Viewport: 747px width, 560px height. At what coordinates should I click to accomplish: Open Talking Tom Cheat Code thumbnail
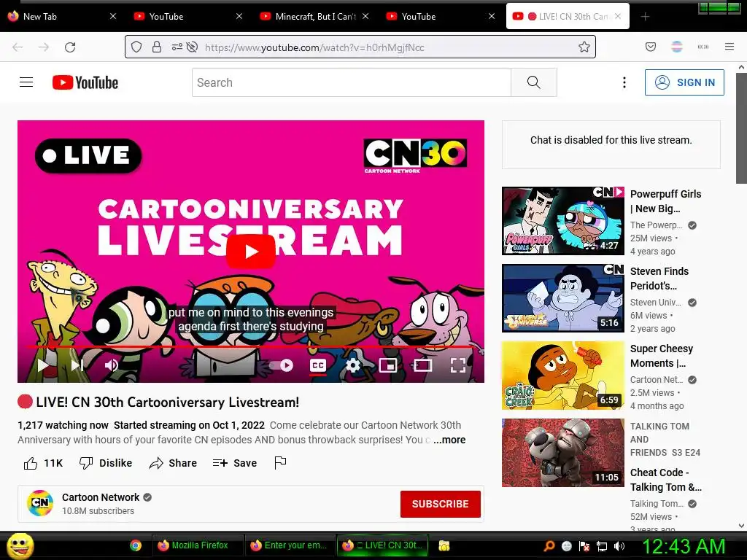click(562, 452)
